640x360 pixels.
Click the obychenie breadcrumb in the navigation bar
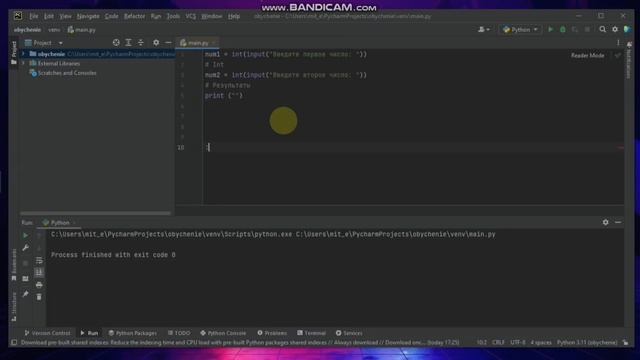(x=27, y=30)
